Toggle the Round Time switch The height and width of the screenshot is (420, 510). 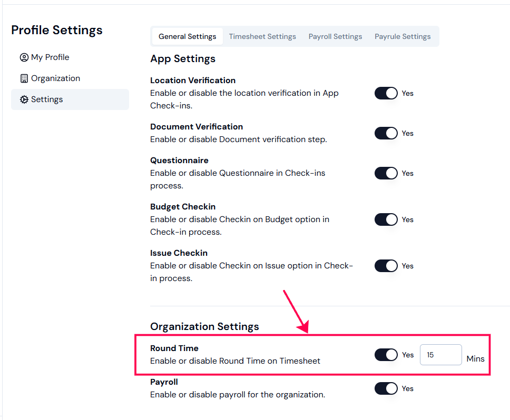pyautogui.click(x=386, y=355)
